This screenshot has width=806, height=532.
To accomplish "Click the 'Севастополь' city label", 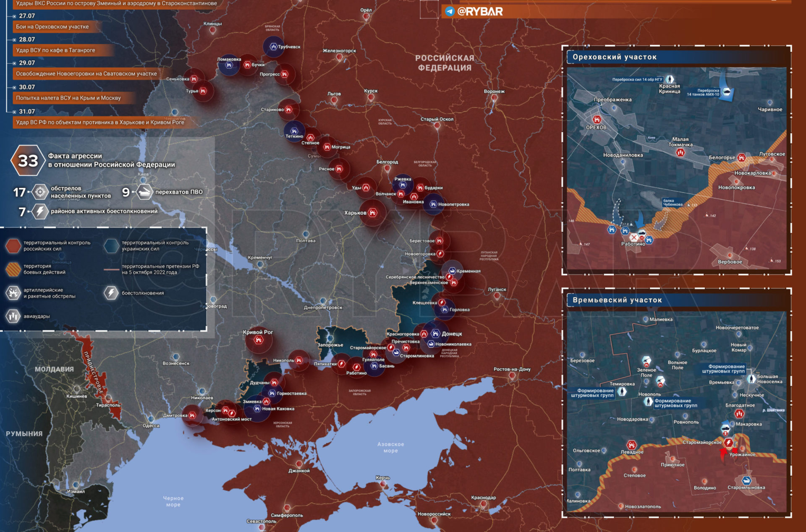I will click(262, 522).
